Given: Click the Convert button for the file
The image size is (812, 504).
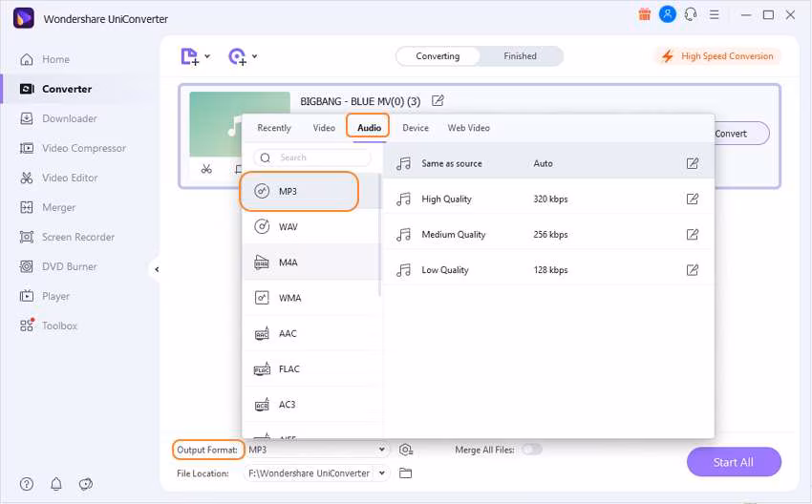Looking at the screenshot, I should 739,134.
